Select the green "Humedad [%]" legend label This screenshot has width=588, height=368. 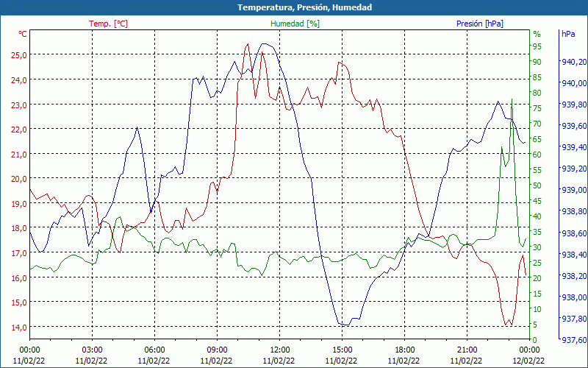295,24
